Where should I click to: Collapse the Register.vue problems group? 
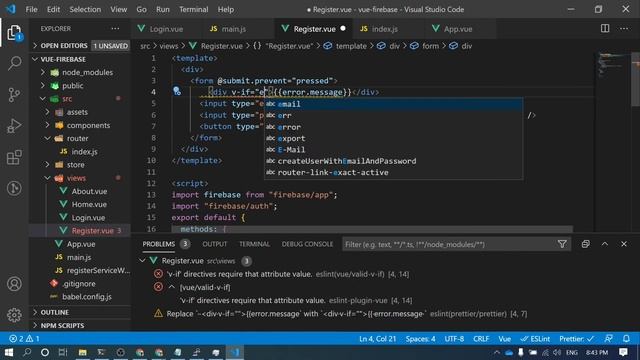click(142, 261)
